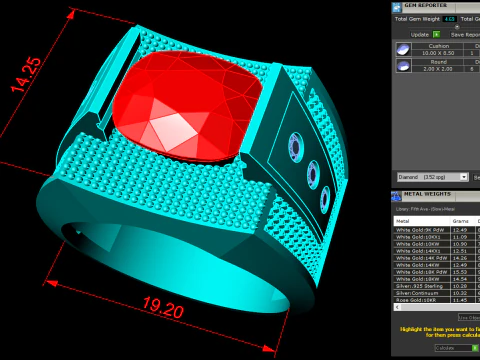Click the 14.26 grams cell
Screen dimensions: 480x360
(x=462, y=258)
